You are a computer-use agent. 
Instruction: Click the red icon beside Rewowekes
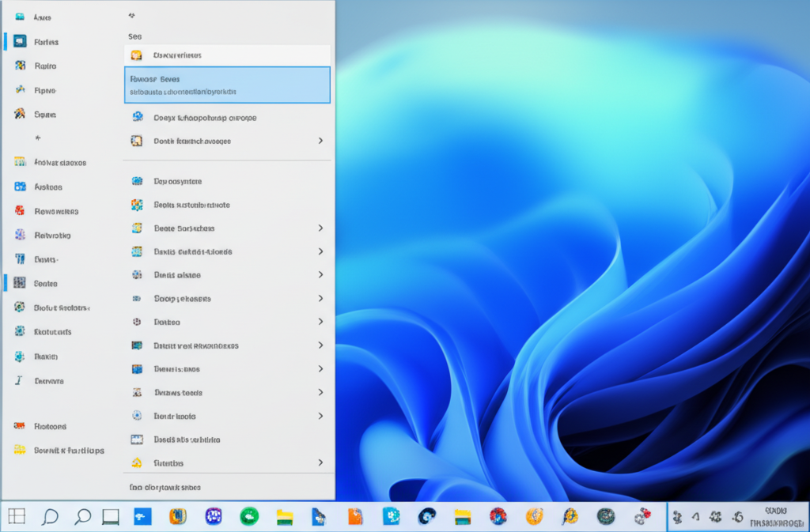21,211
